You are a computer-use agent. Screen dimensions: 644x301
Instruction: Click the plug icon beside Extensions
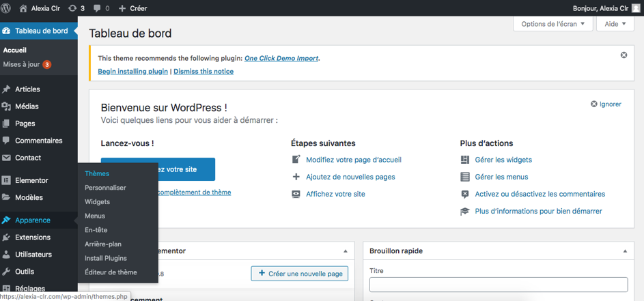click(x=6, y=238)
